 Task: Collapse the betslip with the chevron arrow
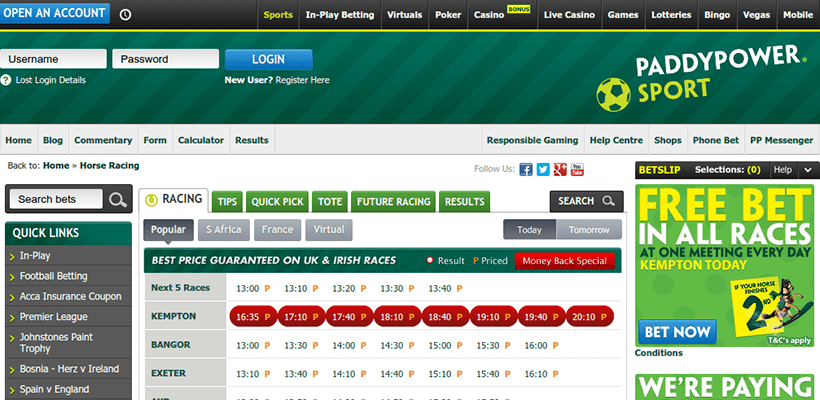808,170
